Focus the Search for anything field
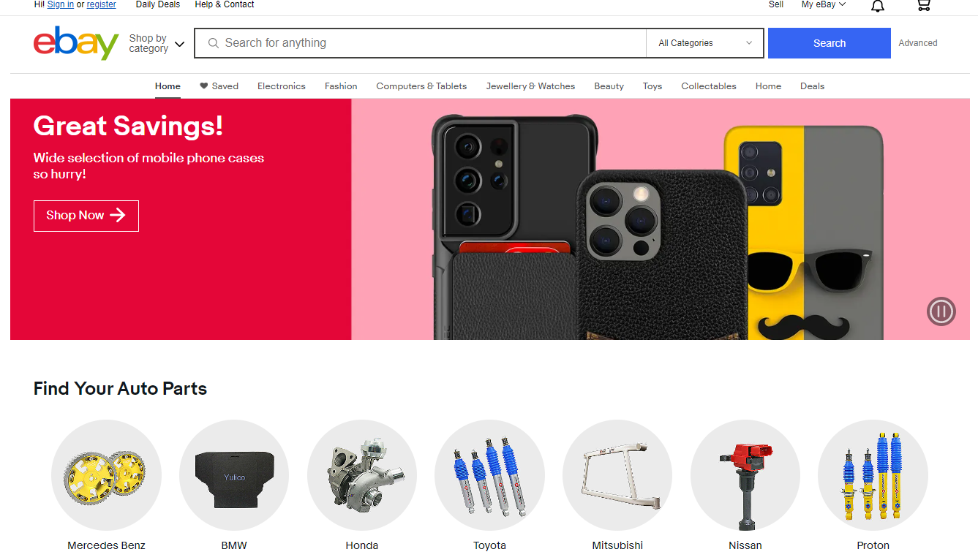The height and width of the screenshot is (560, 978). [x=421, y=43]
